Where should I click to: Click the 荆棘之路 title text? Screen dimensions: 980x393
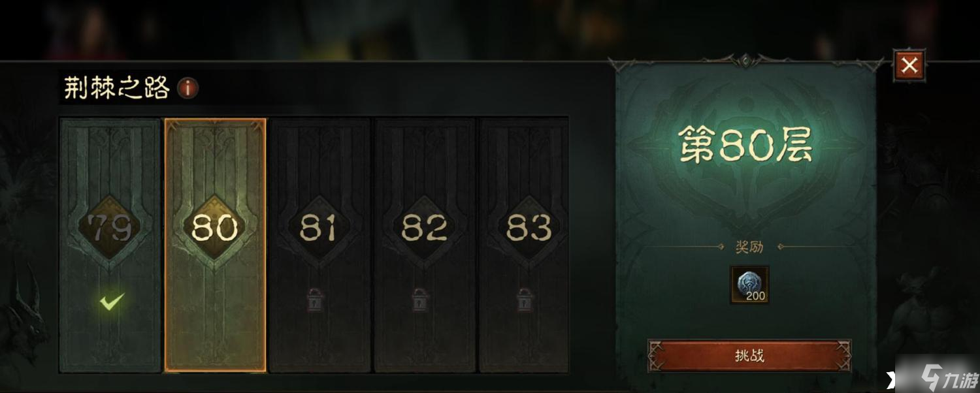(117, 87)
